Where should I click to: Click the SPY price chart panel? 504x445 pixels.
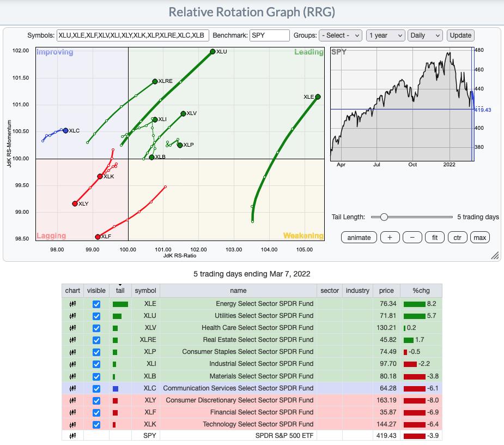pyautogui.click(x=402, y=104)
